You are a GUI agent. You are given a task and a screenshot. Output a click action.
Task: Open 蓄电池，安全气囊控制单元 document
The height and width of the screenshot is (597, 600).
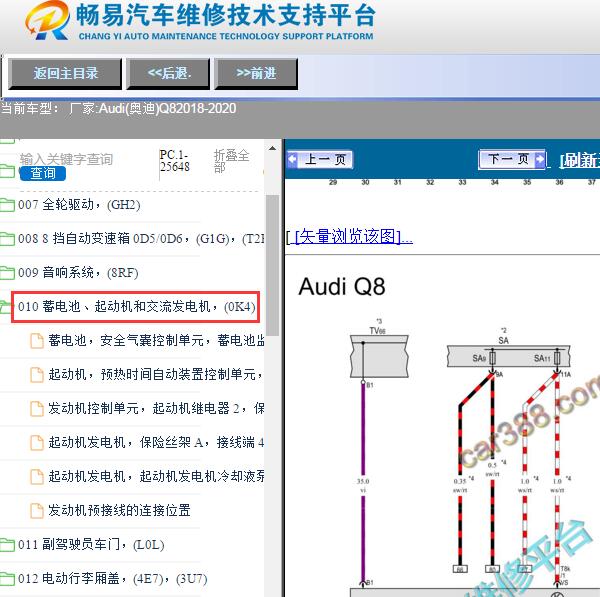[156, 340]
